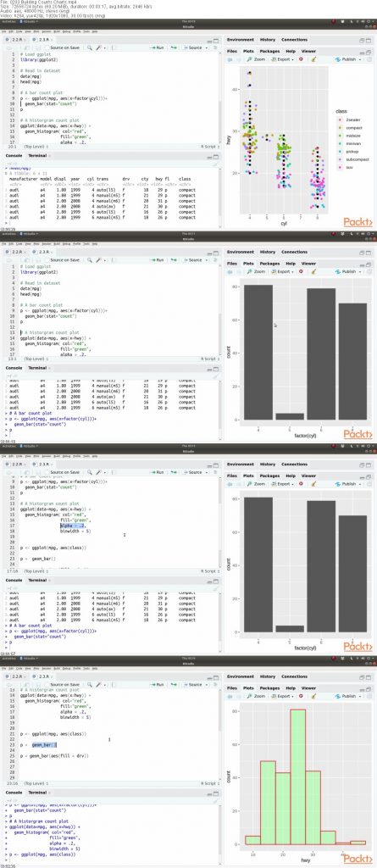This screenshot has height=868, width=377.
Task: Open Zoom for the green histogram plot
Action: [x=257, y=696]
